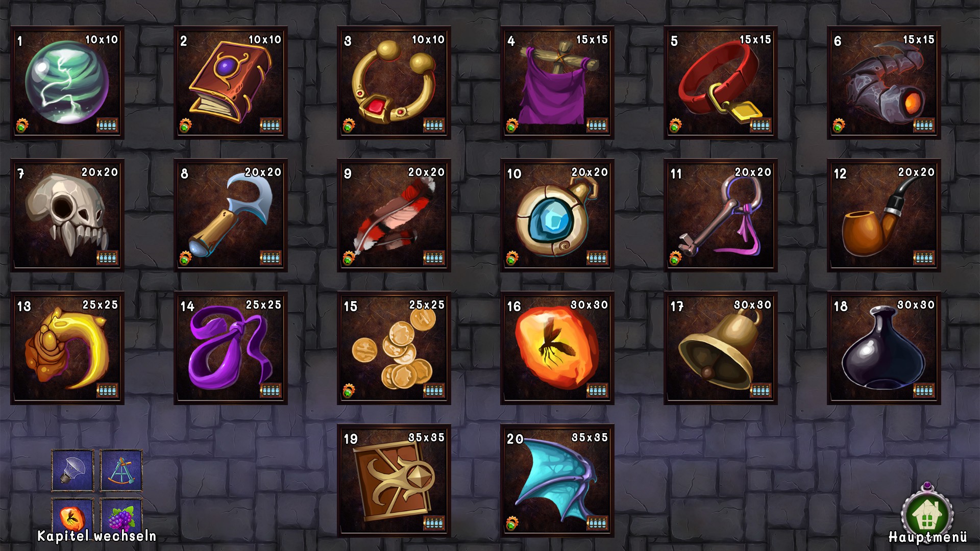Open level 16 amber mosquito puzzle
The height and width of the screenshot is (551, 980).
(x=557, y=348)
